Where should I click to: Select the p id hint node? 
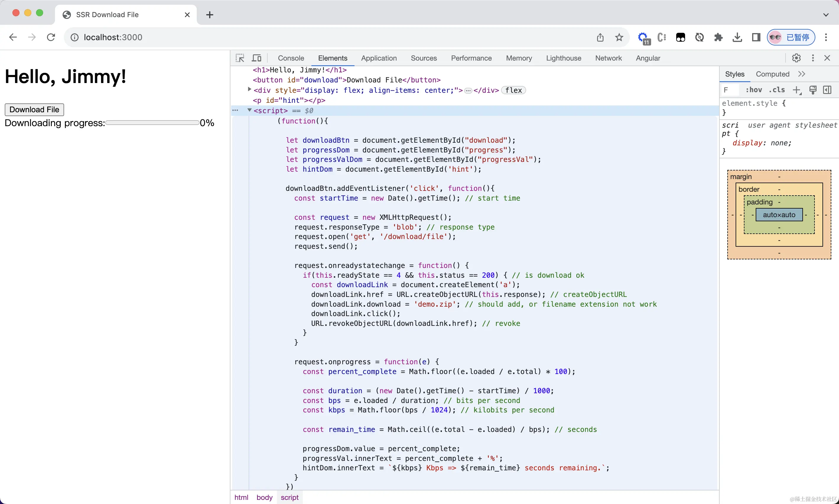tap(289, 100)
